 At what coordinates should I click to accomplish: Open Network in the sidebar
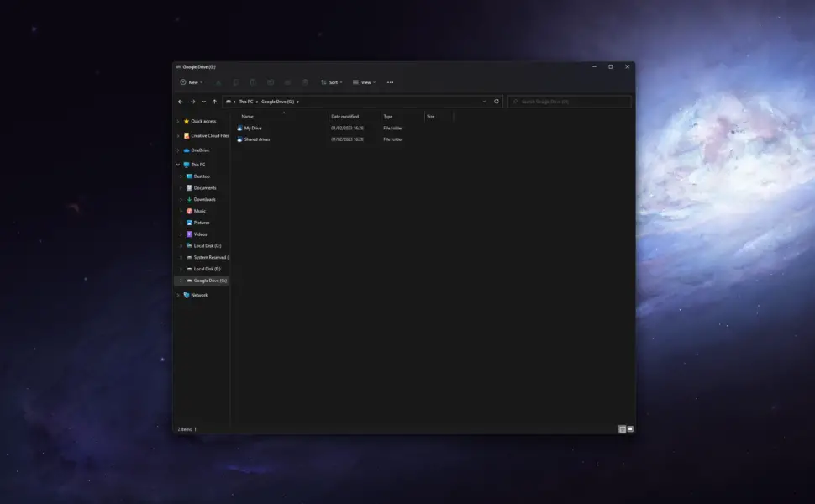199,295
